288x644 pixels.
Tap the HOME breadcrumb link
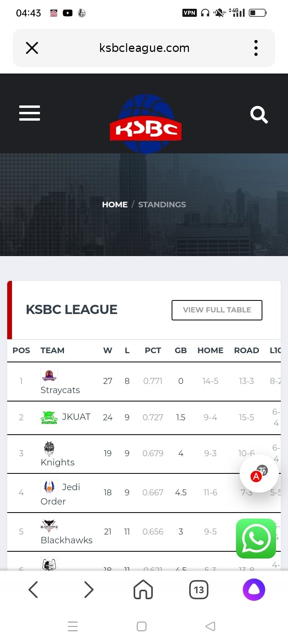(x=115, y=205)
